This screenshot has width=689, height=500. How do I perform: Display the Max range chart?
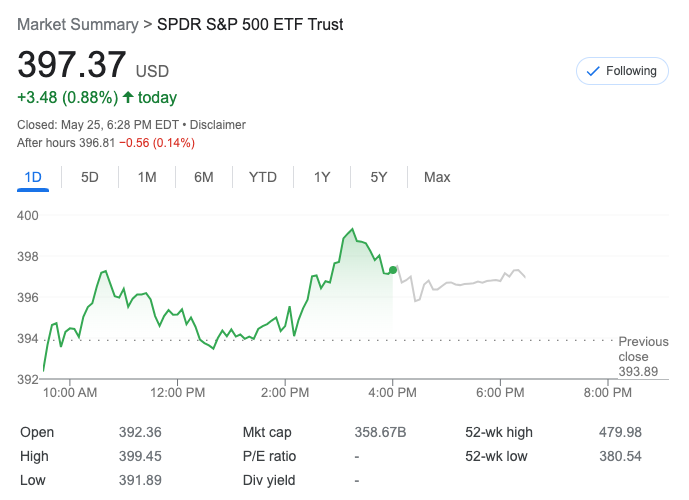[x=437, y=177]
